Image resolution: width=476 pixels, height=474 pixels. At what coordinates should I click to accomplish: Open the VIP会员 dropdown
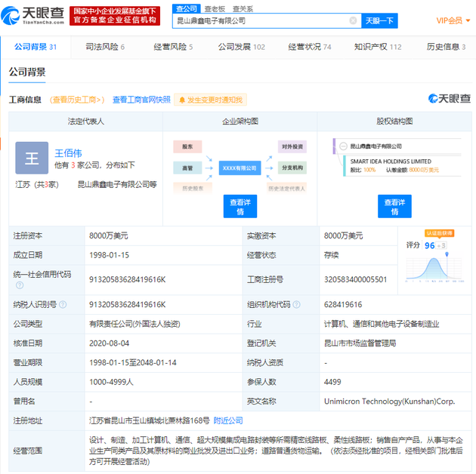[x=453, y=20]
